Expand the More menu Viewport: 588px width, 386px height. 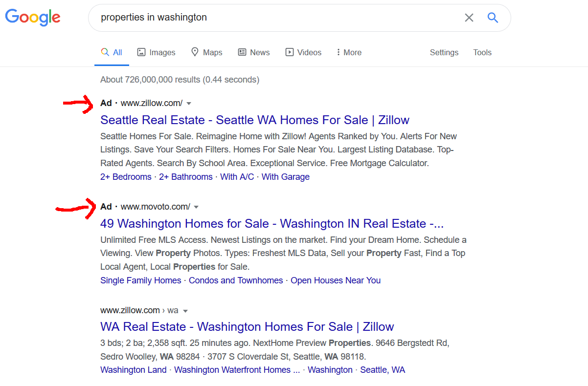pyautogui.click(x=349, y=52)
